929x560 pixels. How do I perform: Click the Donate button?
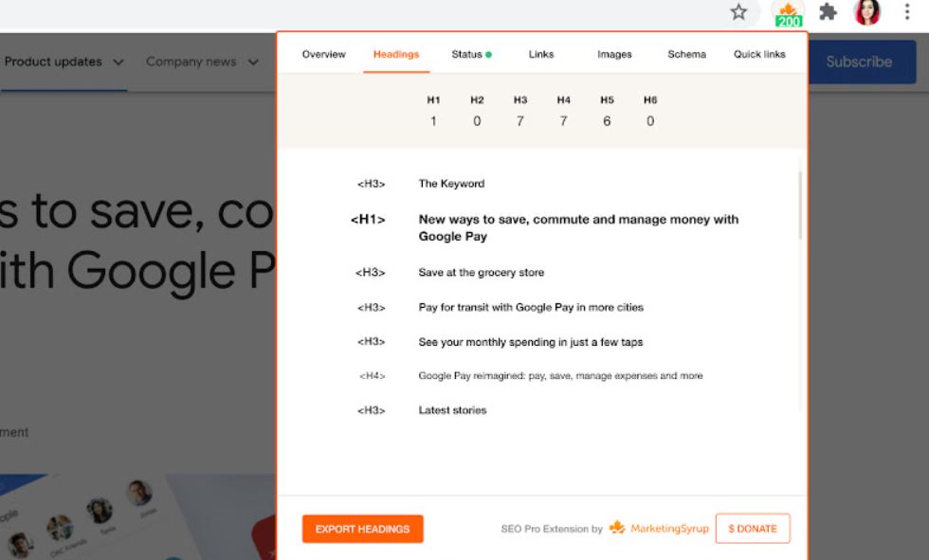coord(753,529)
